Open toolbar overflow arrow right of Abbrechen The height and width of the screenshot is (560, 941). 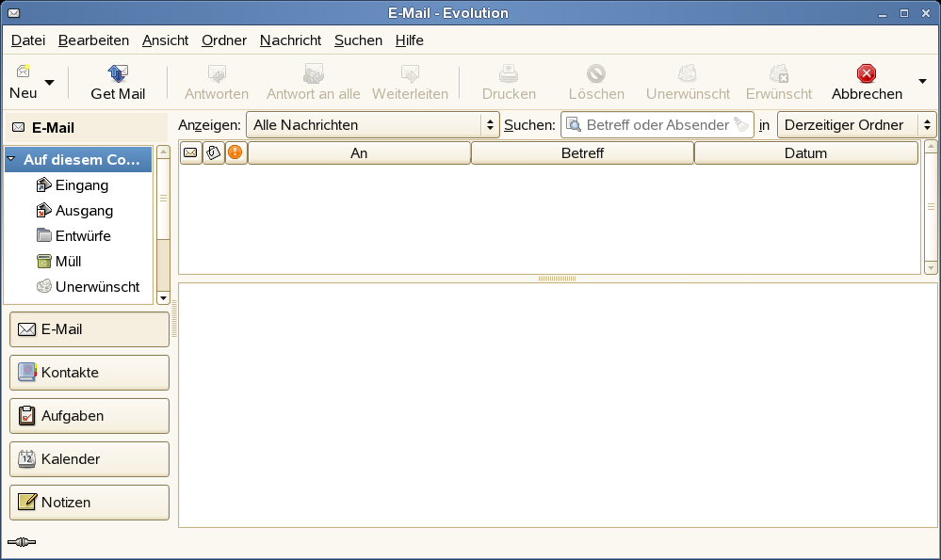(x=922, y=82)
